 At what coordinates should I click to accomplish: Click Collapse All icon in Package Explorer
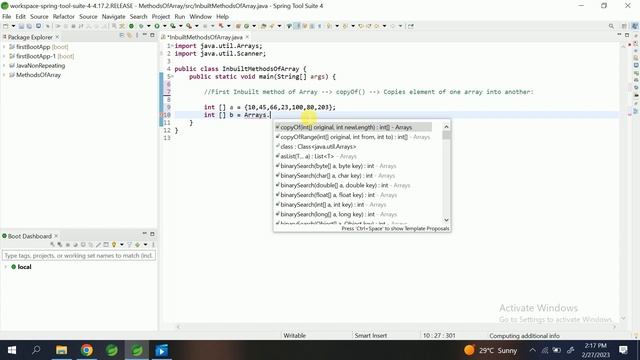(122, 36)
